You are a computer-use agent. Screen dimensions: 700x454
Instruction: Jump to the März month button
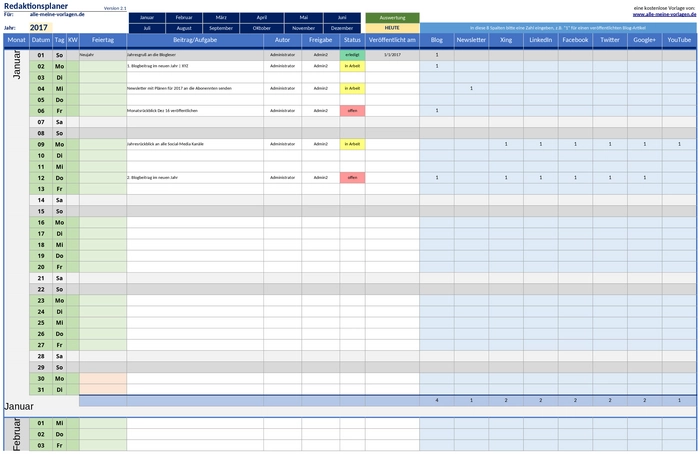point(221,17)
